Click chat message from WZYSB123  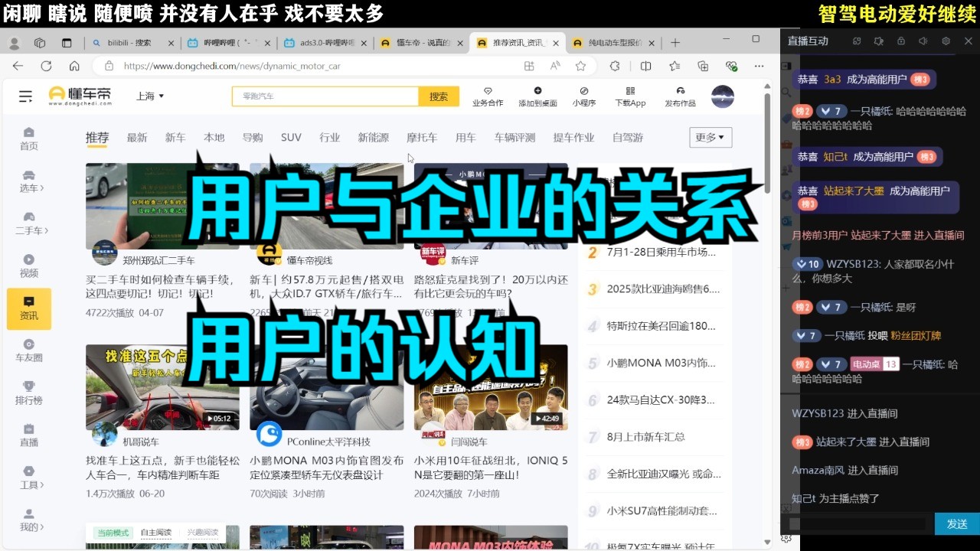pyautogui.click(x=875, y=271)
